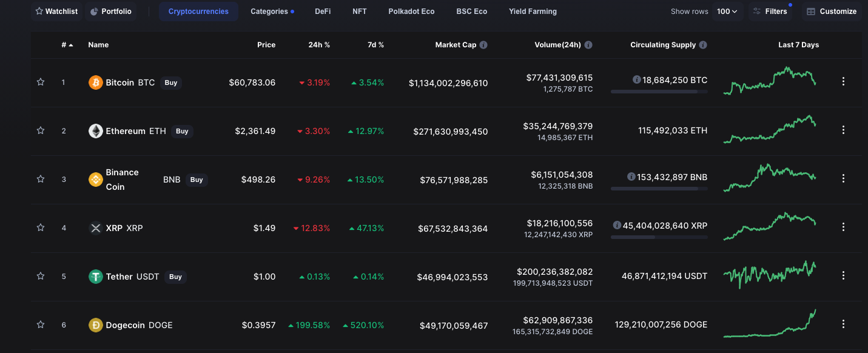
Task: Click info icon beside Bitcoin's circulating supply
Action: point(636,79)
